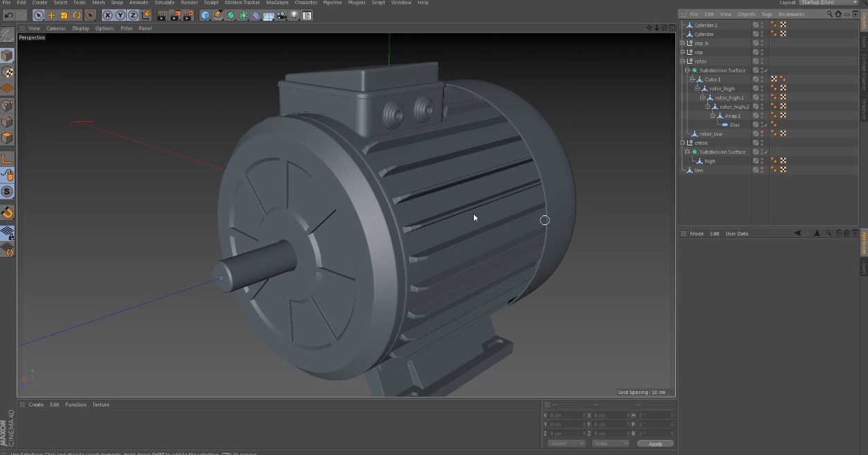Toggle the X-axis lock in the toolbar

click(107, 15)
